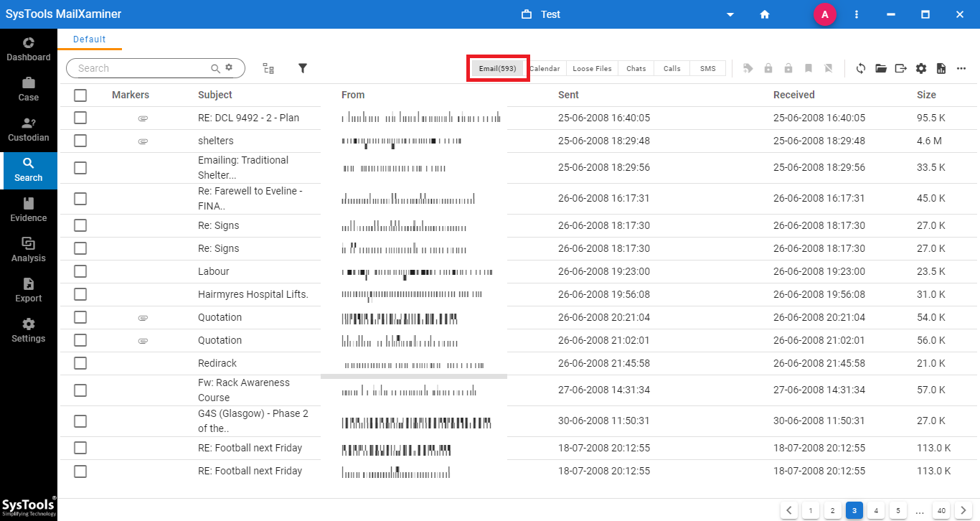Open Settings in the left sidebar
Screen dimensions: 980x521
pos(29,331)
